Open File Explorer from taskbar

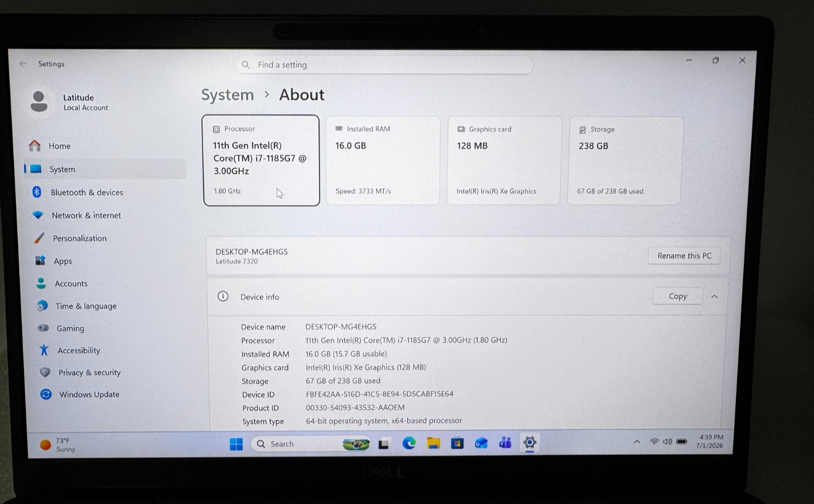pos(433,443)
